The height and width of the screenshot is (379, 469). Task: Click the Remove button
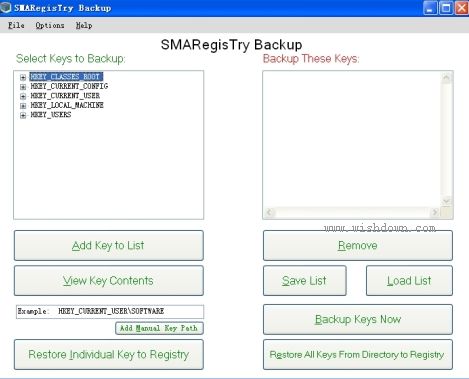tap(358, 246)
